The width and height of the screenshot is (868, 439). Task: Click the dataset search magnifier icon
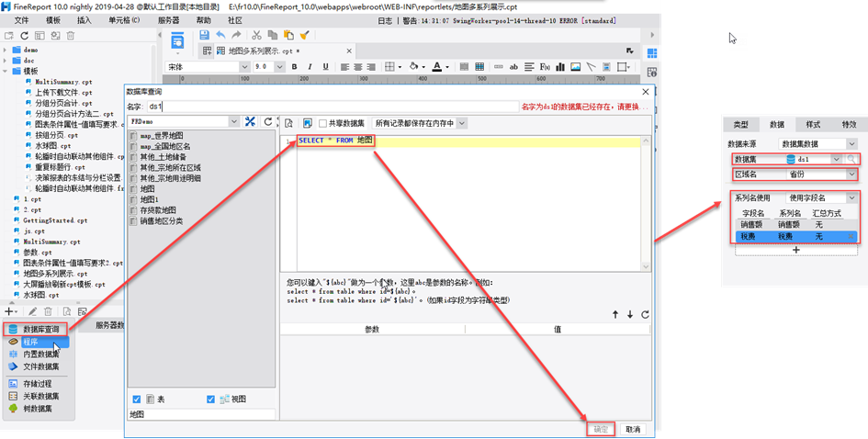(851, 159)
